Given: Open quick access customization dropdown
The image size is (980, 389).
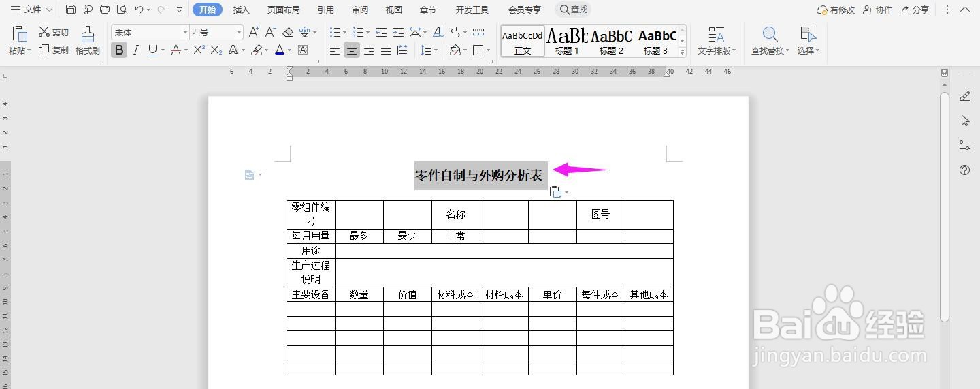Looking at the screenshot, I should pos(179,10).
